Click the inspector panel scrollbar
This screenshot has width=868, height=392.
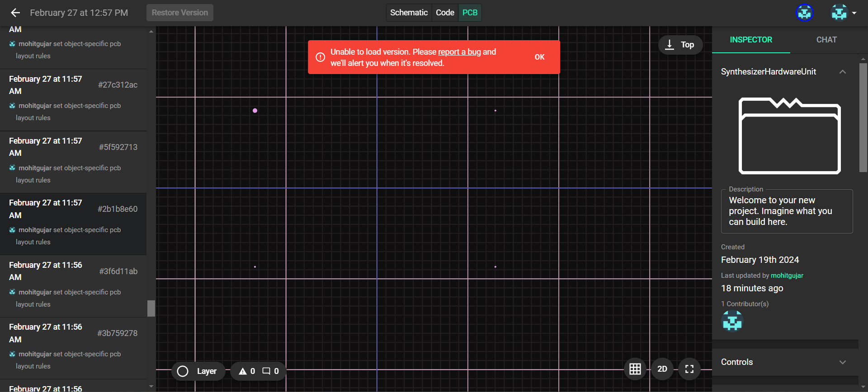pyautogui.click(x=863, y=117)
